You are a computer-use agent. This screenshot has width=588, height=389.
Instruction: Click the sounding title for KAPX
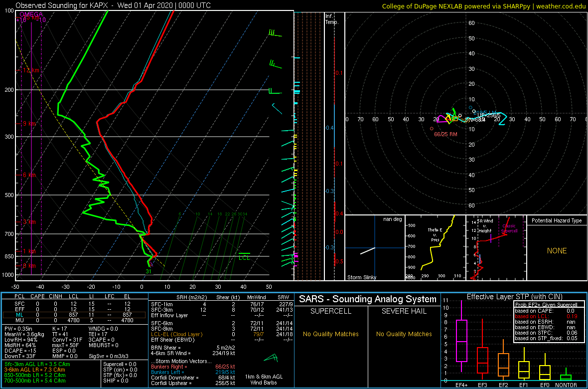[113, 5]
